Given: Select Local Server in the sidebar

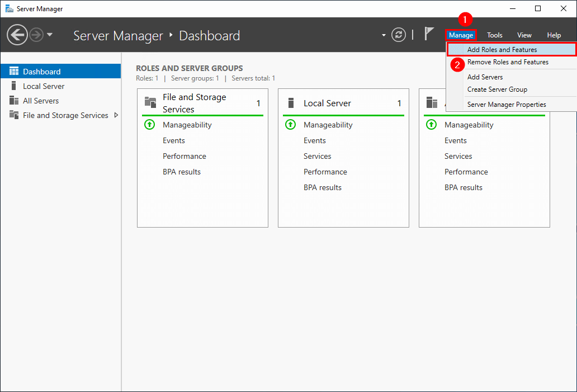Looking at the screenshot, I should (x=61, y=86).
